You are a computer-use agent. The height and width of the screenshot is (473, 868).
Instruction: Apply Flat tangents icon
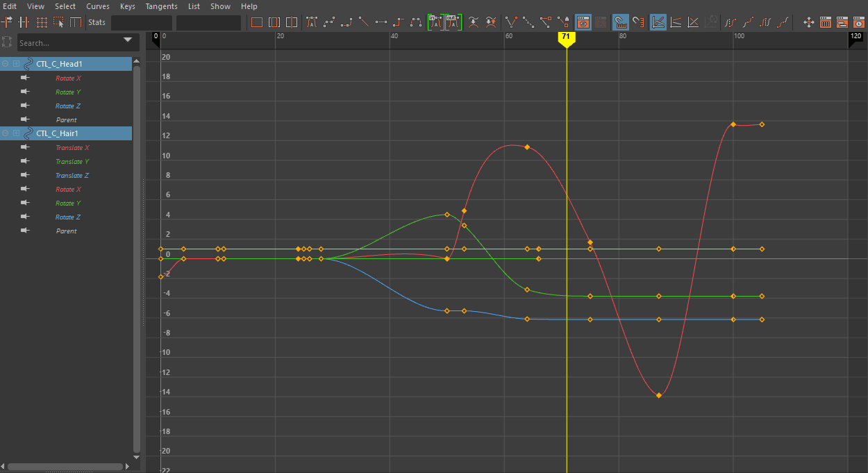381,22
